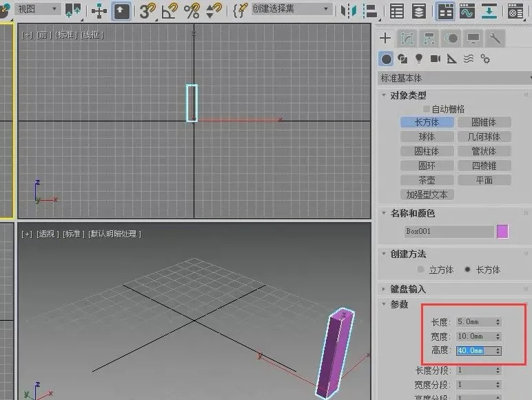Toggle 3D Snaps
Screen dimensions: 532x400
[x=147, y=11]
